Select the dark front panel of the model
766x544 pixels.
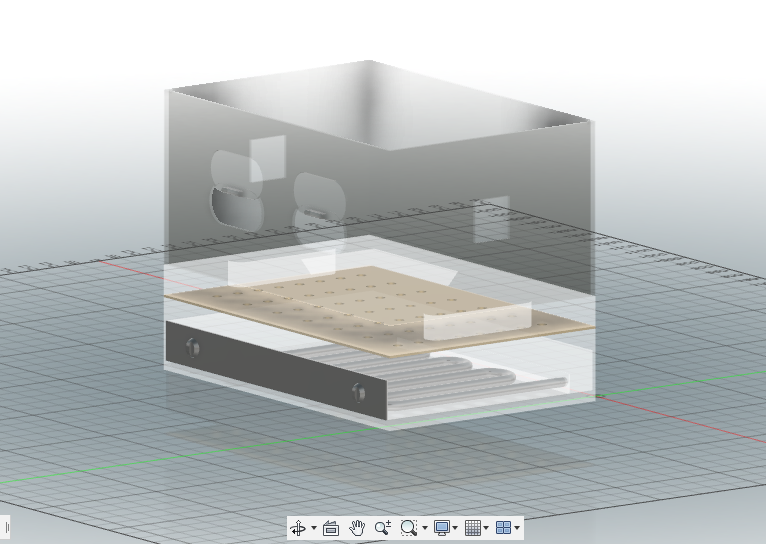pos(276,370)
